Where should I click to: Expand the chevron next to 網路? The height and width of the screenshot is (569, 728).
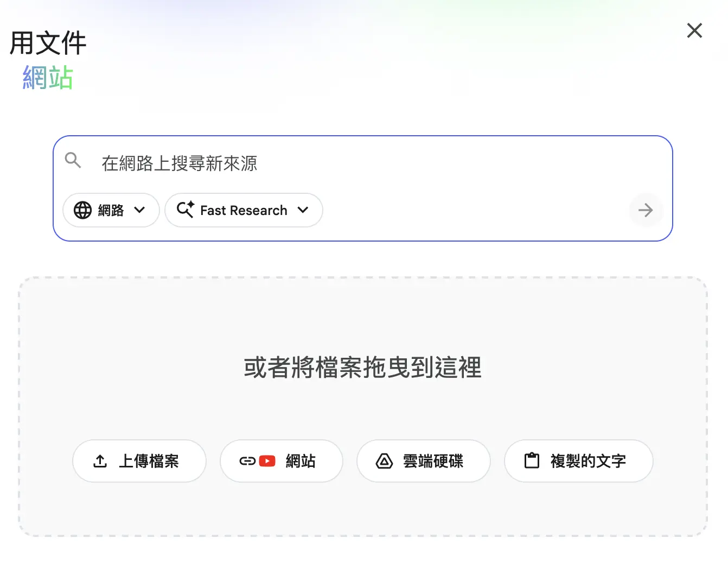pyautogui.click(x=139, y=210)
